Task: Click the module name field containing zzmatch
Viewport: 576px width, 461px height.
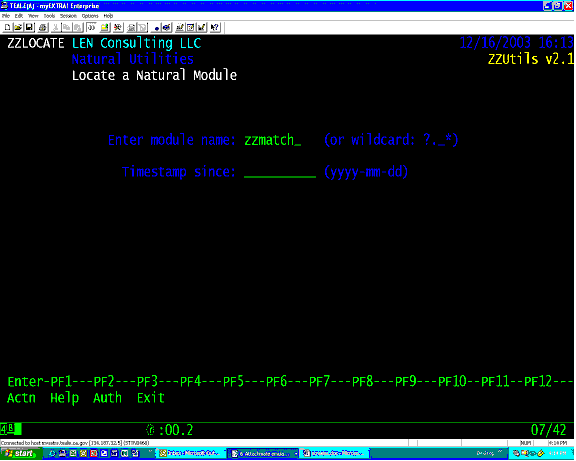Action: point(273,140)
